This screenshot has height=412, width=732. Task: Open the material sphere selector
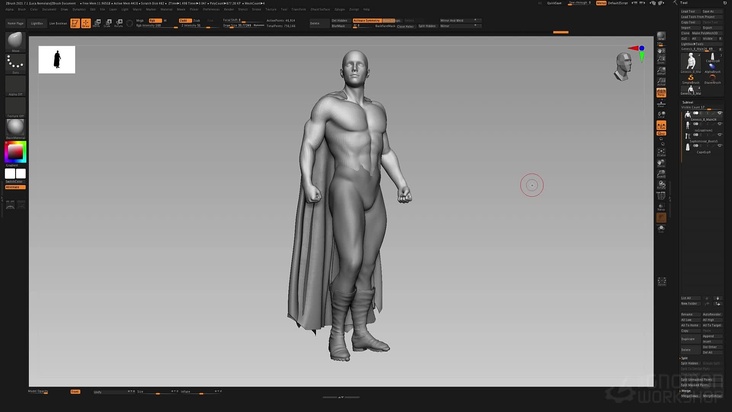(15, 129)
